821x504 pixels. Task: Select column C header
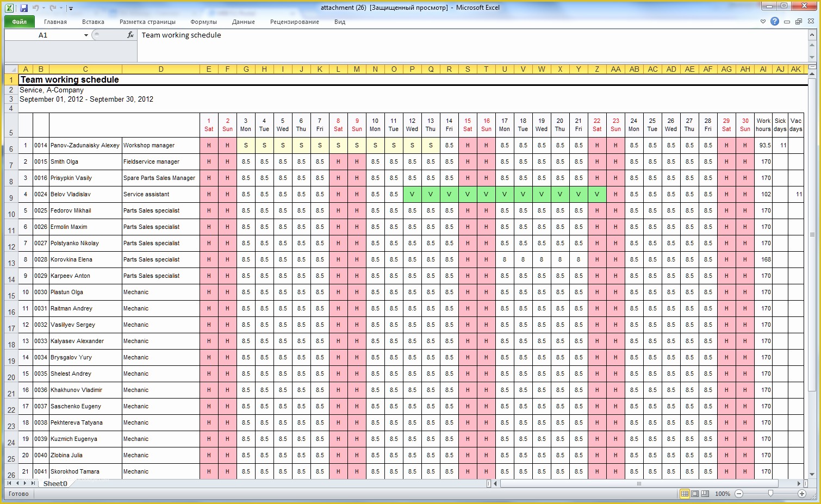(85, 69)
